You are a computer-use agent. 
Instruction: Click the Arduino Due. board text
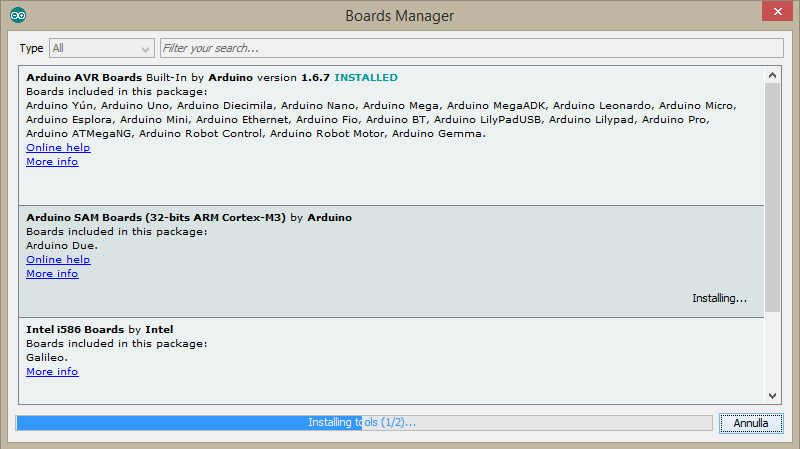(x=62, y=245)
